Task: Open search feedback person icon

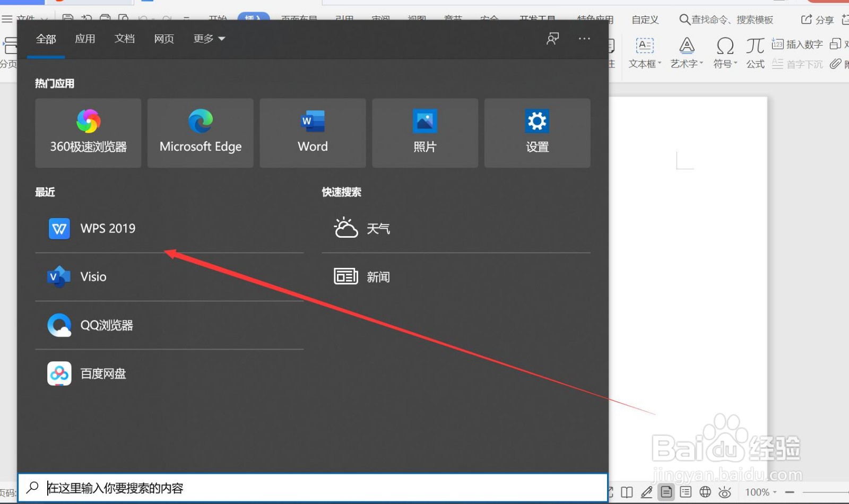Action: point(552,39)
